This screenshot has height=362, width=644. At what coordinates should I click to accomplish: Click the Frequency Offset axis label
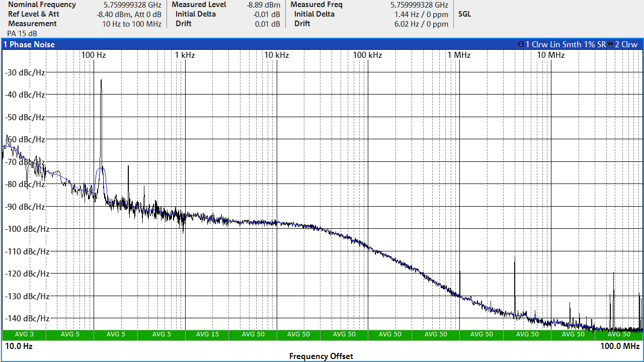321,356
